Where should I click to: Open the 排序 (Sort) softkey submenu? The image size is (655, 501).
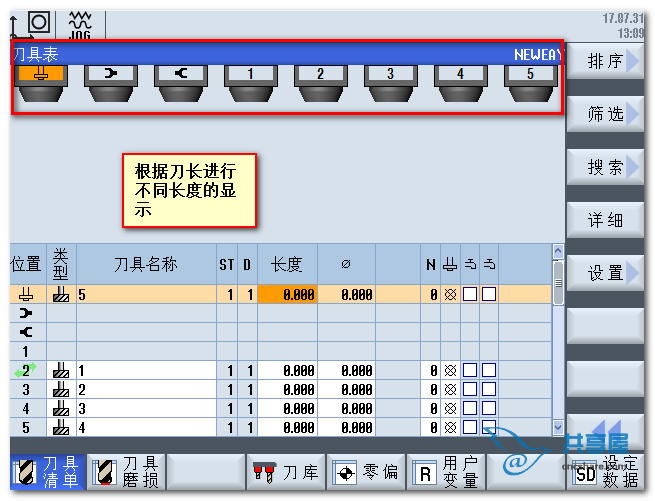point(605,61)
